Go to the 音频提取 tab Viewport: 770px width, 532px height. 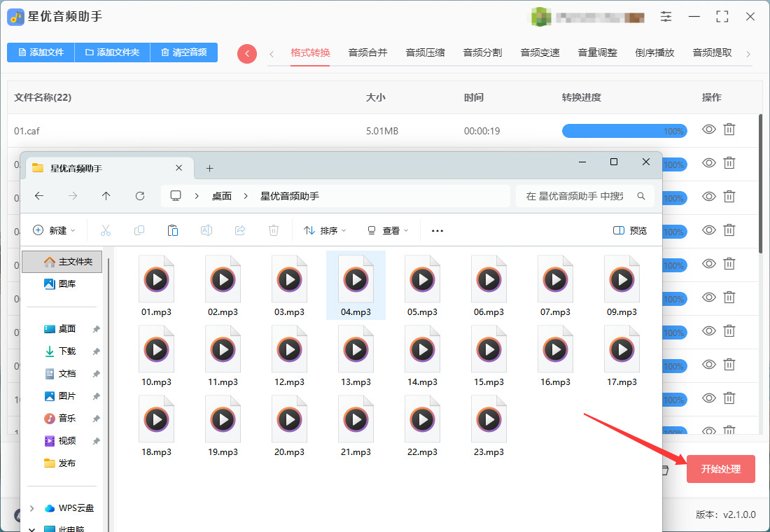[x=712, y=52]
